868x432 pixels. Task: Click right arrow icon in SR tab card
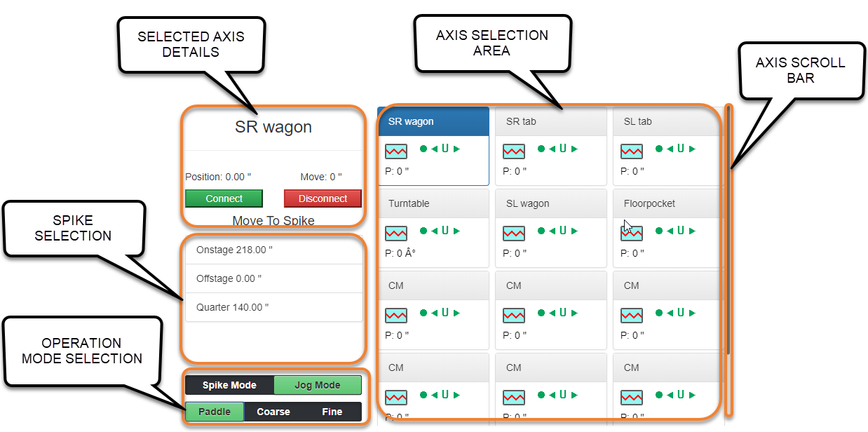575,149
